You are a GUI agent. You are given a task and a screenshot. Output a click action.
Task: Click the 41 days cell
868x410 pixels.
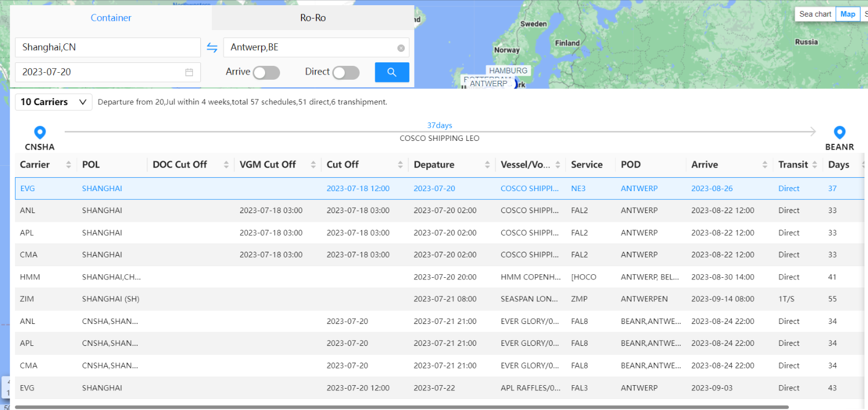pos(832,277)
